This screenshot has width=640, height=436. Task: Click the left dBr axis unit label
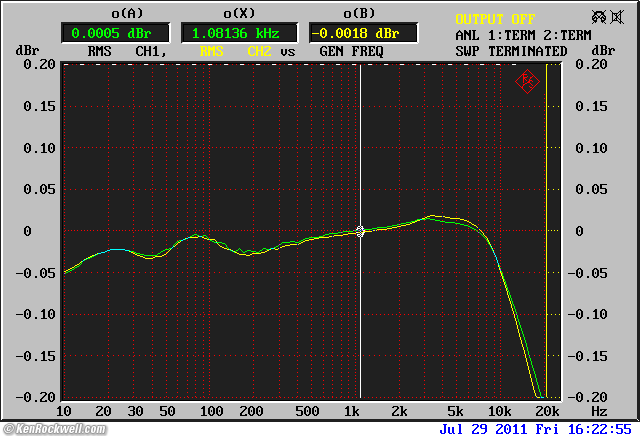pos(26,50)
